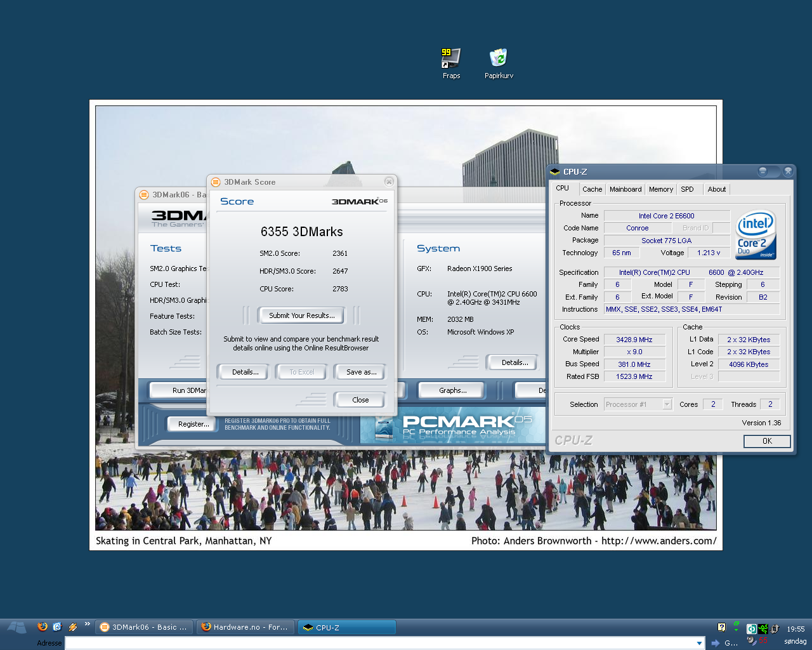Click the red 55 temperature tray icon
This screenshot has width=812, height=650.
point(763,640)
